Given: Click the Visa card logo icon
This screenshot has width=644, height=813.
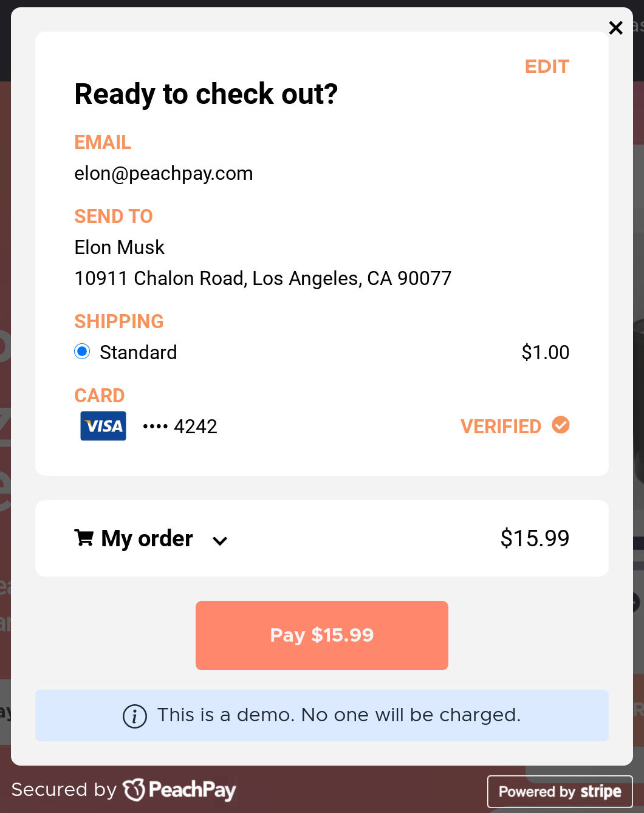Looking at the screenshot, I should [103, 426].
